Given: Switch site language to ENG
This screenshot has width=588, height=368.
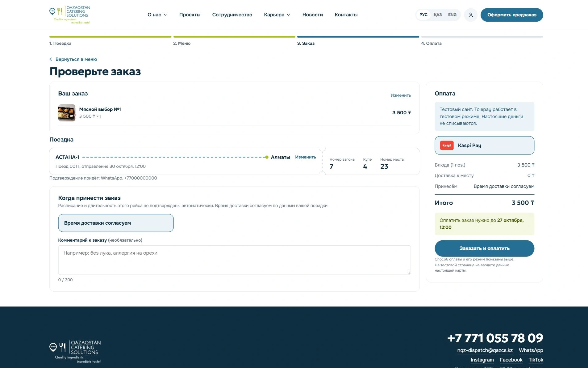Looking at the screenshot, I should point(452,15).
